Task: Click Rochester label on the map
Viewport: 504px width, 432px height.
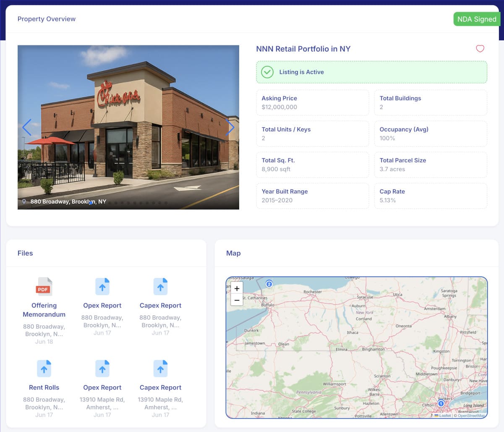Action: click(x=313, y=292)
